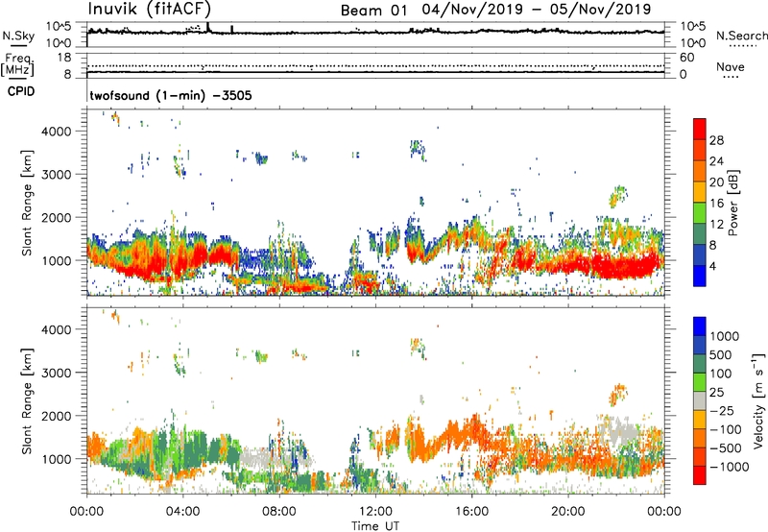Select the "Beam 01" label in header
Image resolution: width=768 pixels, height=532 pixels.
click(x=373, y=11)
